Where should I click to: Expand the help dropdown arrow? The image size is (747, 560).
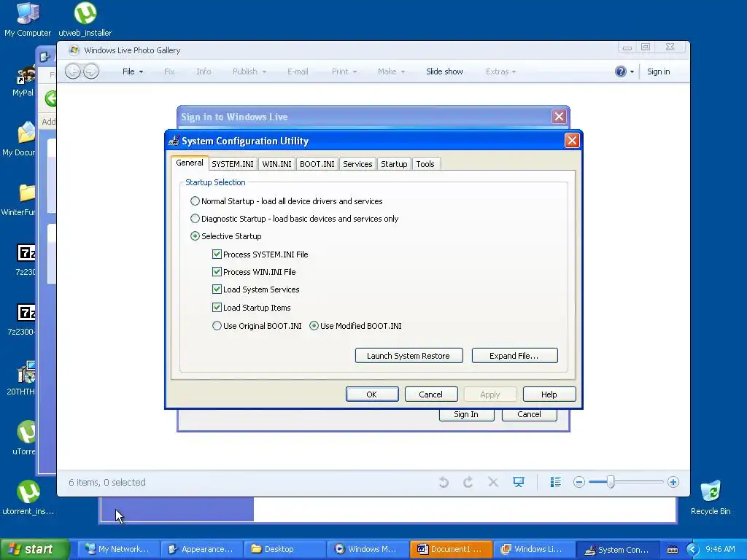point(632,72)
